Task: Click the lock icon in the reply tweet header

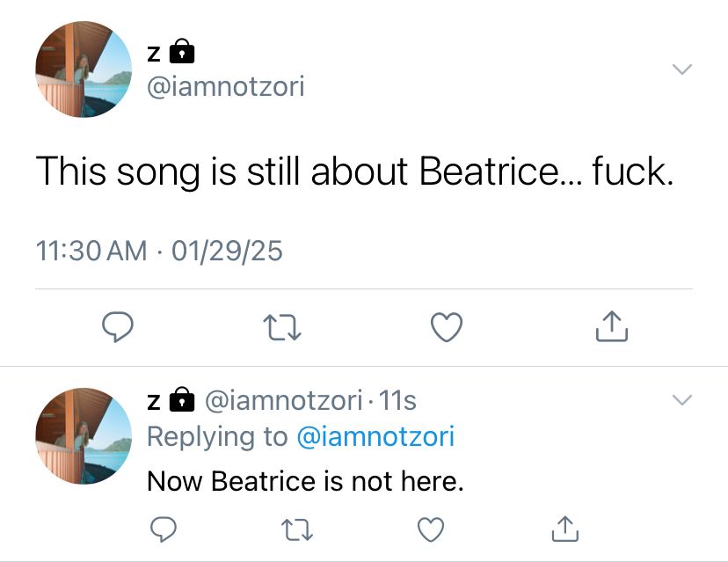Action: [180, 400]
